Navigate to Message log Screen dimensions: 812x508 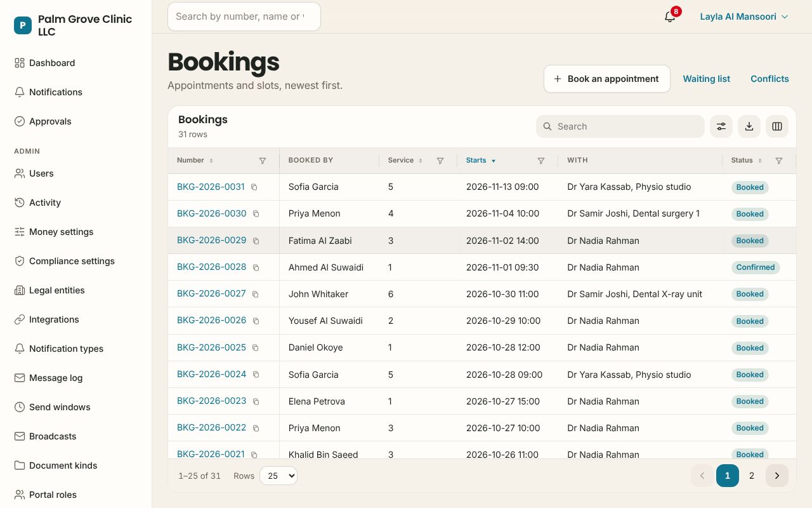tap(76, 378)
